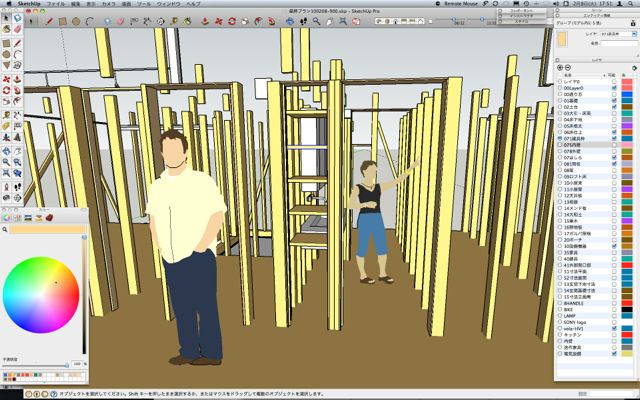Select the Paint Bucket tool in left palette

coord(6,29)
